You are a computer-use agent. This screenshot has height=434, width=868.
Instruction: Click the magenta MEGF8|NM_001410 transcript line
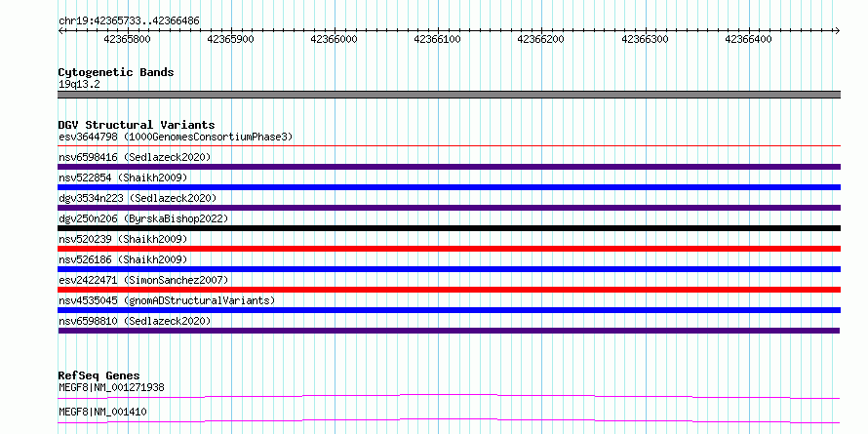click(x=450, y=420)
